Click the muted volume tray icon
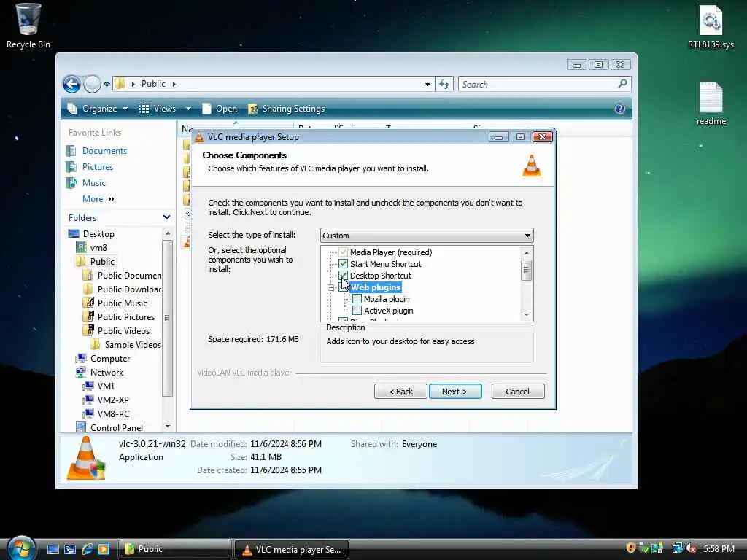Image resolution: width=747 pixels, height=560 pixels. click(x=691, y=548)
